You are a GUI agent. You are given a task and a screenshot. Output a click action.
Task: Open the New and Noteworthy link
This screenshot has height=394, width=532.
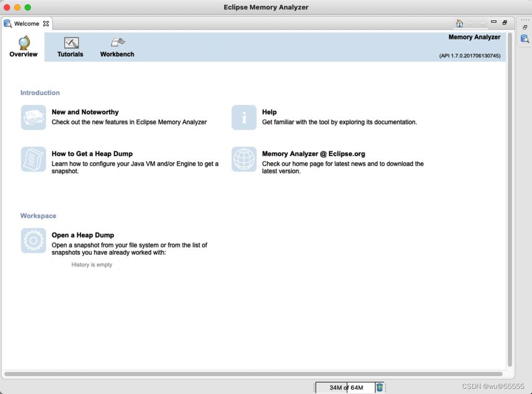point(85,112)
